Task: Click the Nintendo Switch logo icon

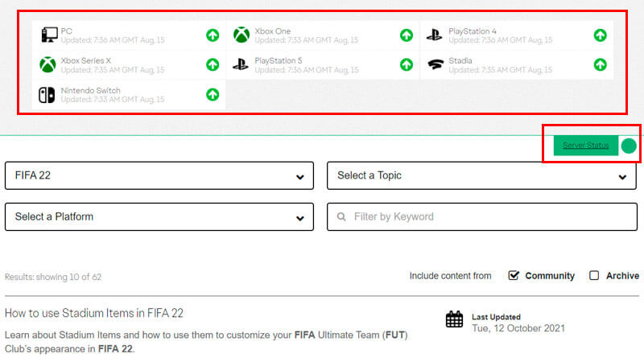Action: coord(47,95)
